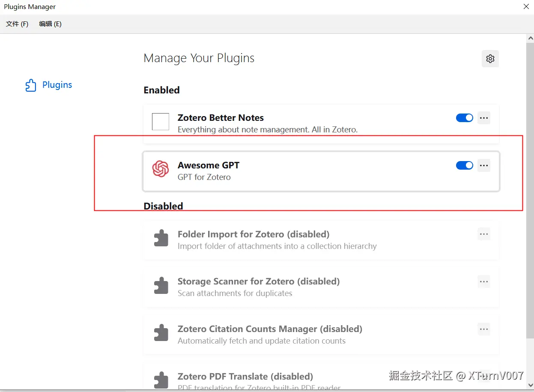Click the Enabled section heading
This screenshot has height=392, width=534.
coord(161,90)
